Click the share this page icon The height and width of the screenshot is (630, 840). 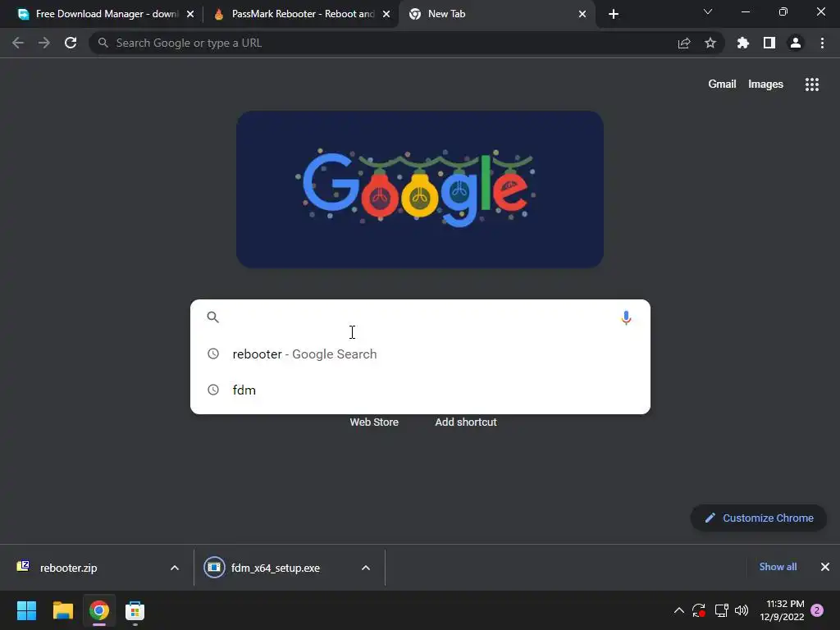(x=684, y=43)
